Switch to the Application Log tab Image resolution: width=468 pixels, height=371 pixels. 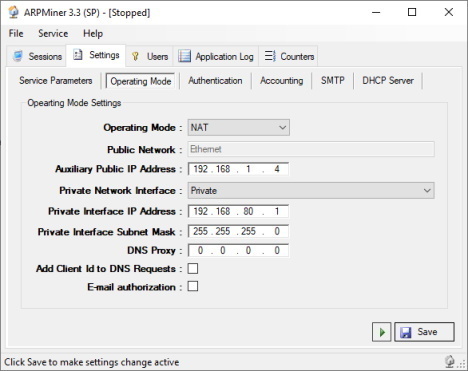(216, 56)
